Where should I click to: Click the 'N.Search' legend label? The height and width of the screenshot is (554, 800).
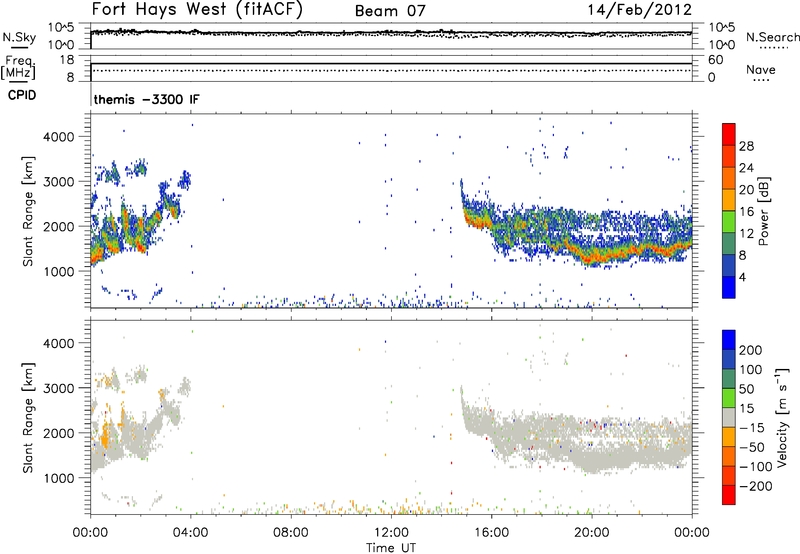(x=773, y=37)
